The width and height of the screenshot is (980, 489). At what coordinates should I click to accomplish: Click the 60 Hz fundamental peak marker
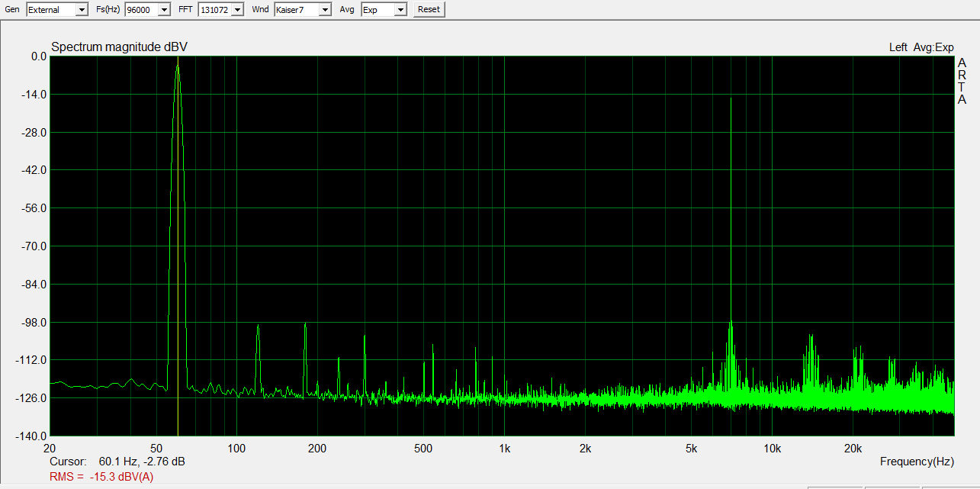[x=178, y=66]
